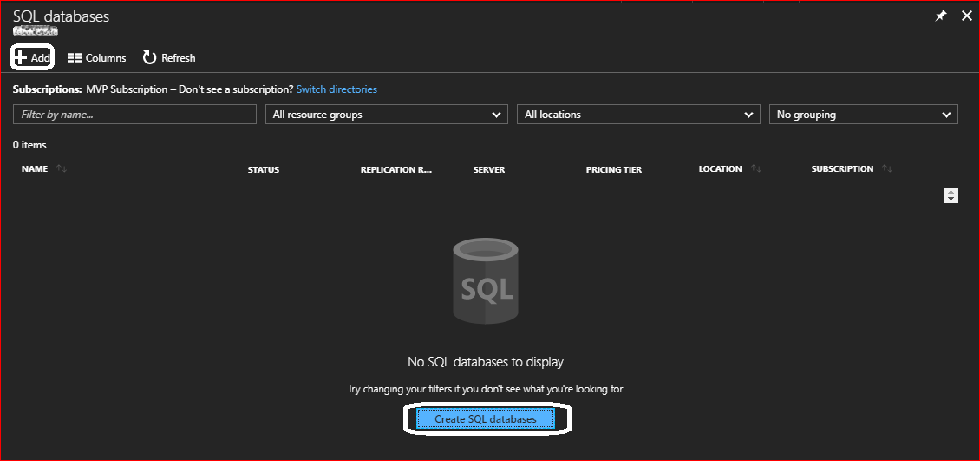Click the list scroll stepper arrows
Image resolution: width=980 pixels, height=461 pixels.
tap(951, 195)
